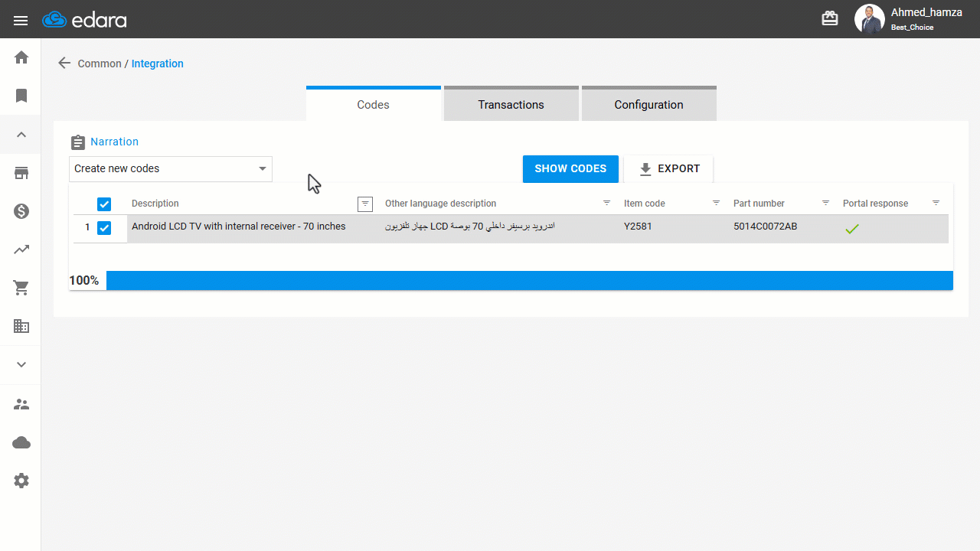980x551 pixels.
Task: Go to Home in the sidebar
Action: point(21,57)
